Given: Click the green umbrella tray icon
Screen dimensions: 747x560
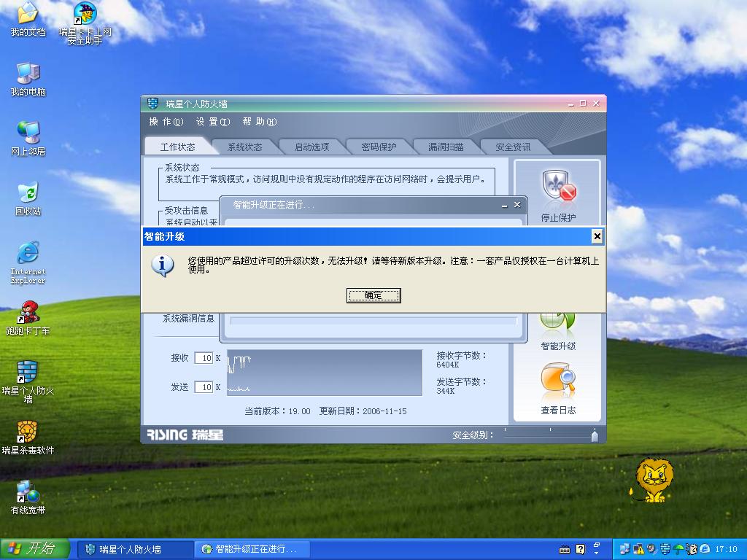Looking at the screenshot, I should tap(678, 549).
